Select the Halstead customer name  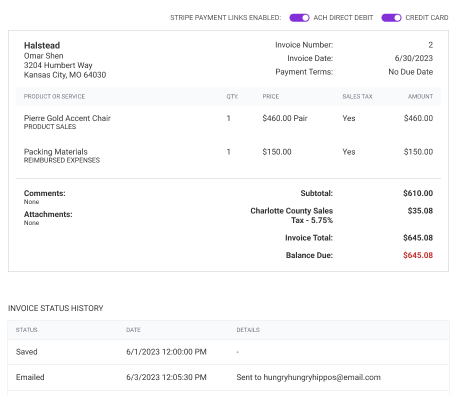tap(42, 45)
